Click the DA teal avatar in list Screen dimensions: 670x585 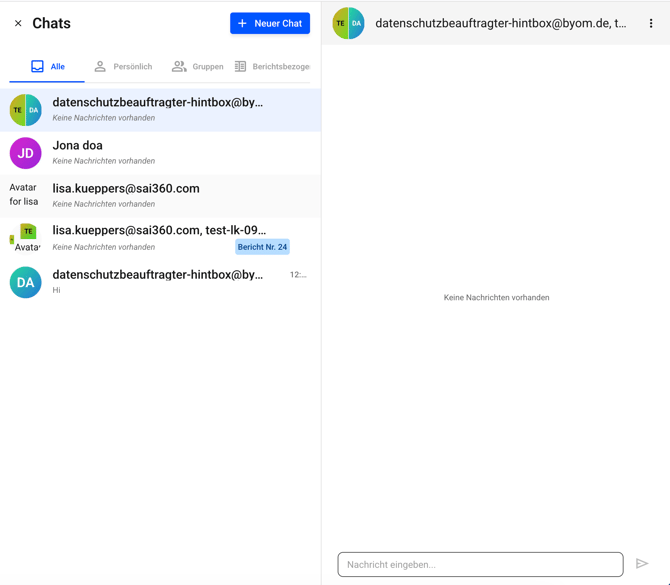point(26,282)
